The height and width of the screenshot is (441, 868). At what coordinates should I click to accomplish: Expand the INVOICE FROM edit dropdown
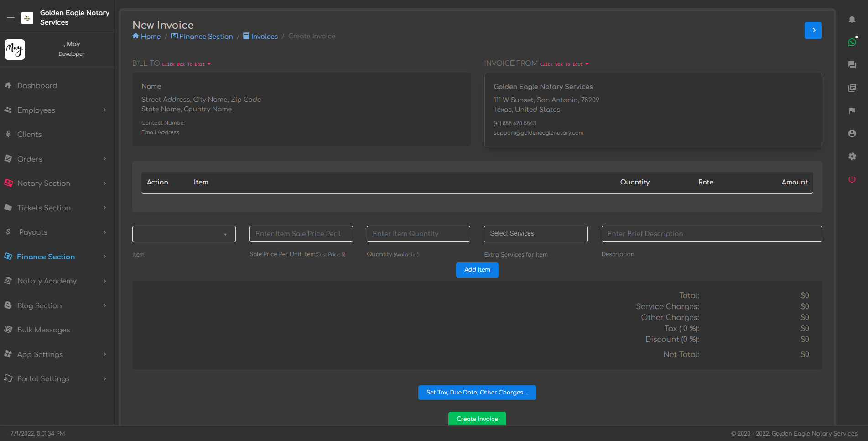pyautogui.click(x=565, y=64)
